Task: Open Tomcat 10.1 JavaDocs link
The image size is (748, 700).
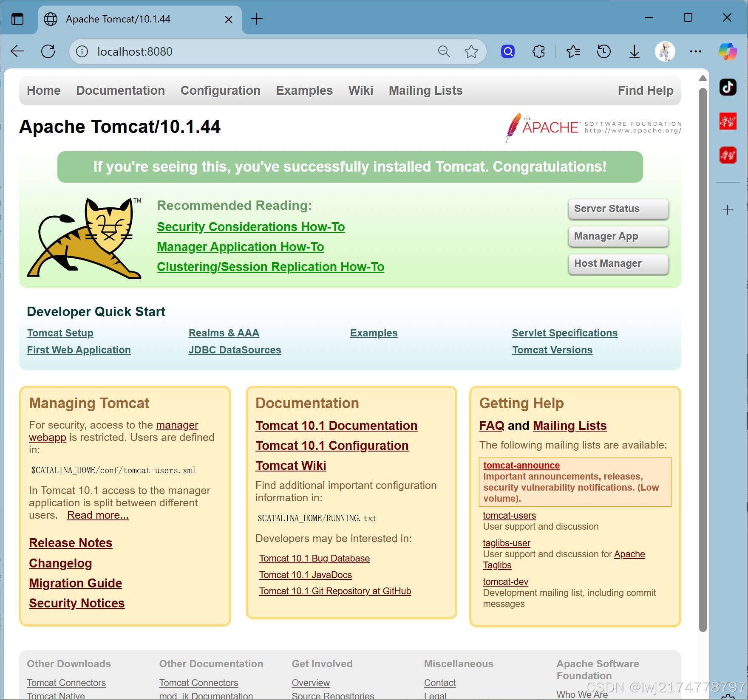Action: 306,575
